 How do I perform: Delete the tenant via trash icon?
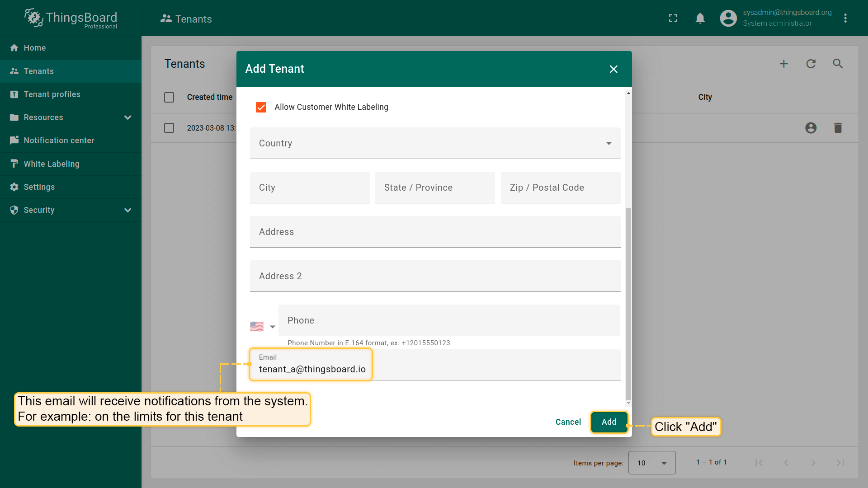tap(838, 128)
